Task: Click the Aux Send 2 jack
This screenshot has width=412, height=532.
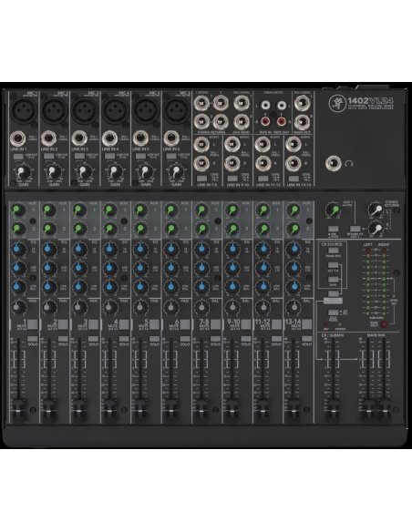Action: coord(242,121)
